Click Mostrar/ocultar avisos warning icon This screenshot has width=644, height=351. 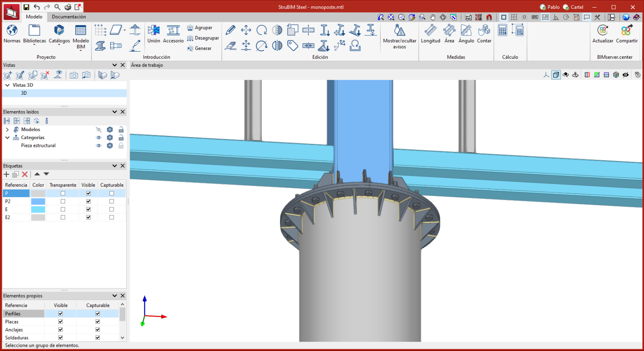click(x=400, y=31)
